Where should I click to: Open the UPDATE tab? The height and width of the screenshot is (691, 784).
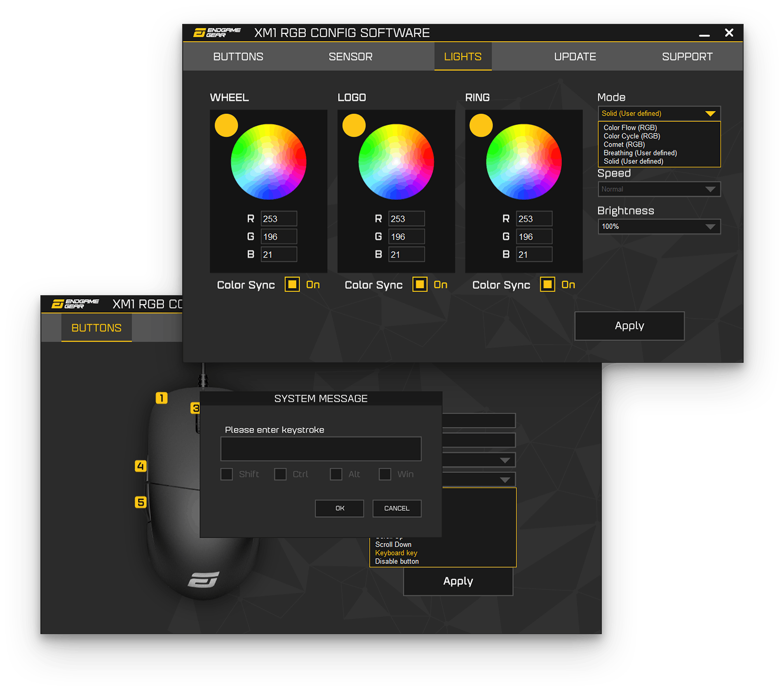(575, 56)
